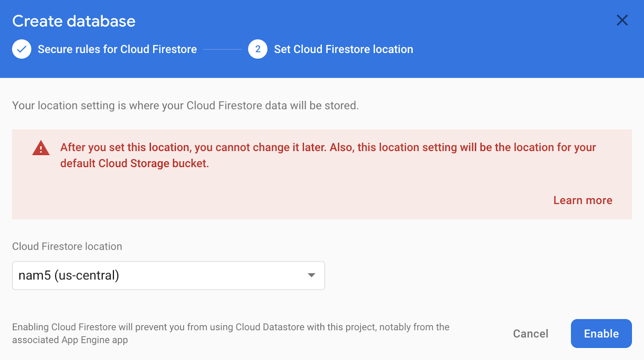Open the Learn more link

pyautogui.click(x=582, y=200)
